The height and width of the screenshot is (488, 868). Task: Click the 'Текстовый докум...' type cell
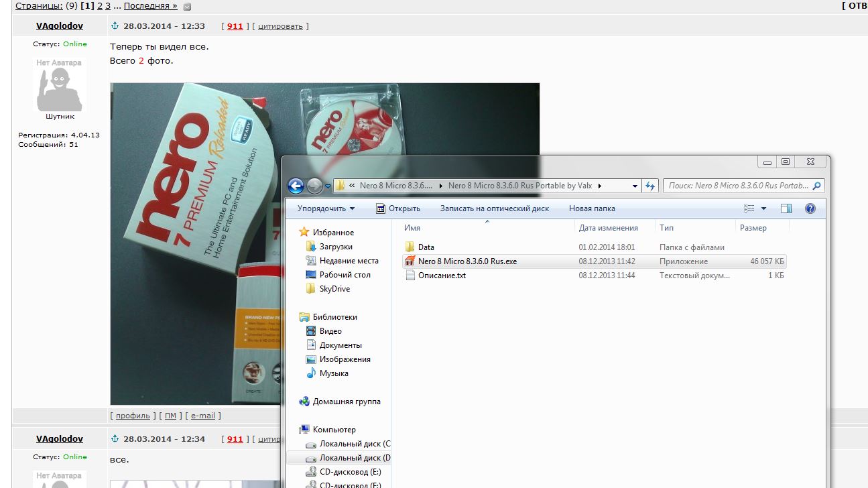pyautogui.click(x=693, y=276)
